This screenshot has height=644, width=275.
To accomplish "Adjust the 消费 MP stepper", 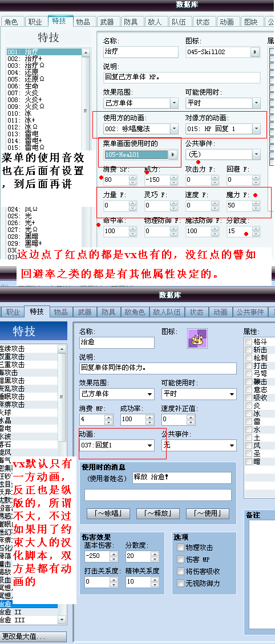I will [109, 419].
